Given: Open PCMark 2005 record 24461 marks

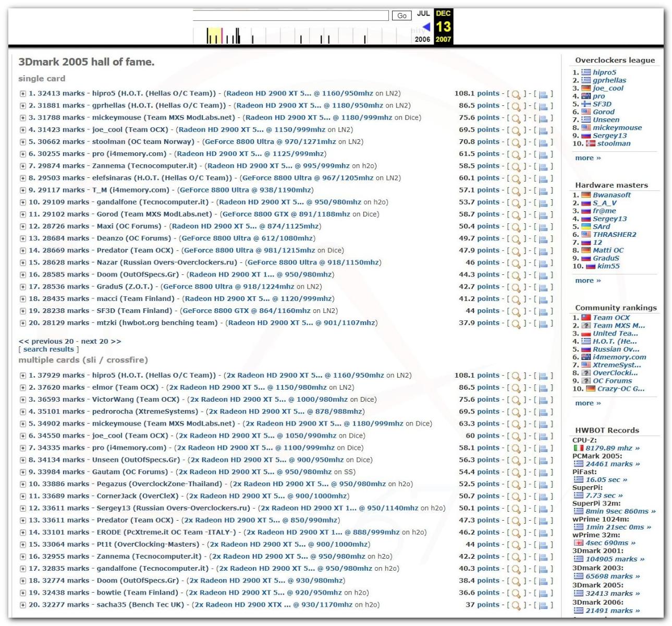Looking at the screenshot, I should [x=613, y=464].
